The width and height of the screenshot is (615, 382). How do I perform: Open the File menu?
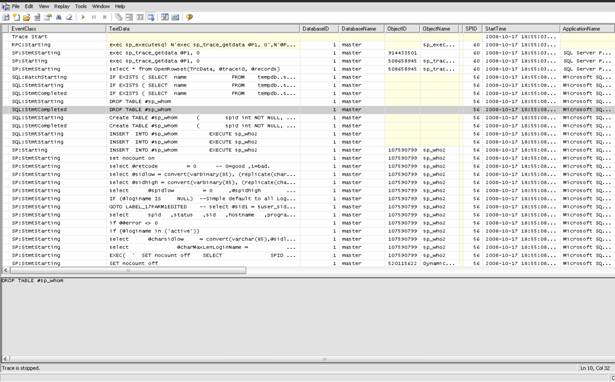pyautogui.click(x=16, y=6)
